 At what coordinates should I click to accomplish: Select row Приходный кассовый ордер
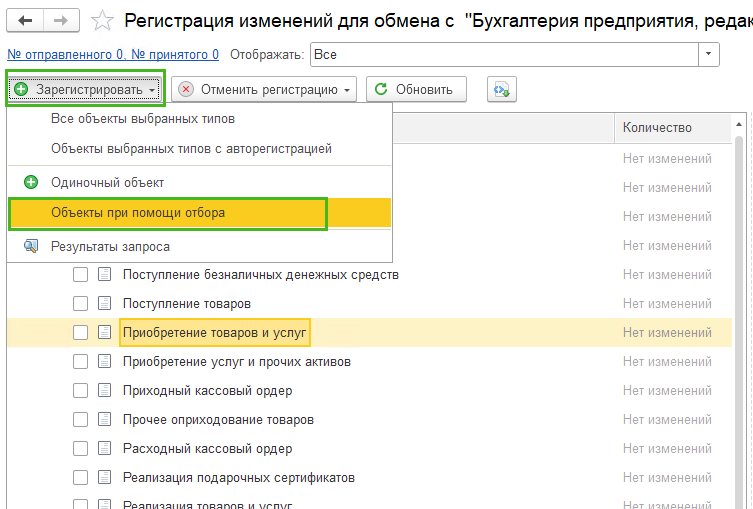(370, 390)
